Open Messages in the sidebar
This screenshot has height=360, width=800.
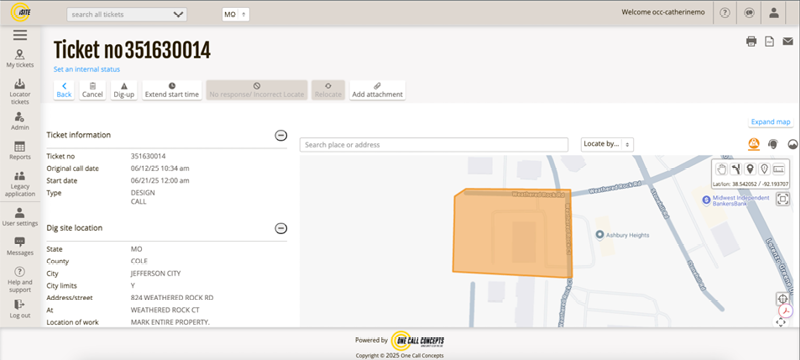[20, 246]
